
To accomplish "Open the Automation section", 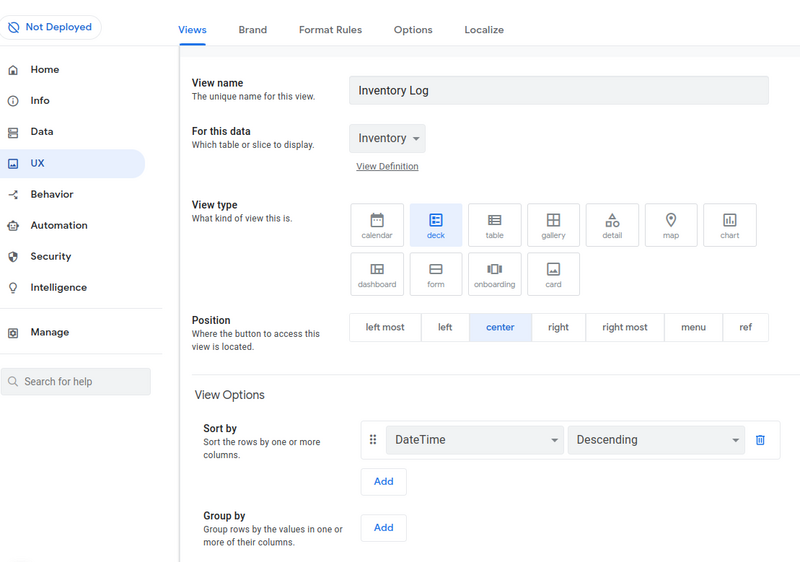I will 59,225.
